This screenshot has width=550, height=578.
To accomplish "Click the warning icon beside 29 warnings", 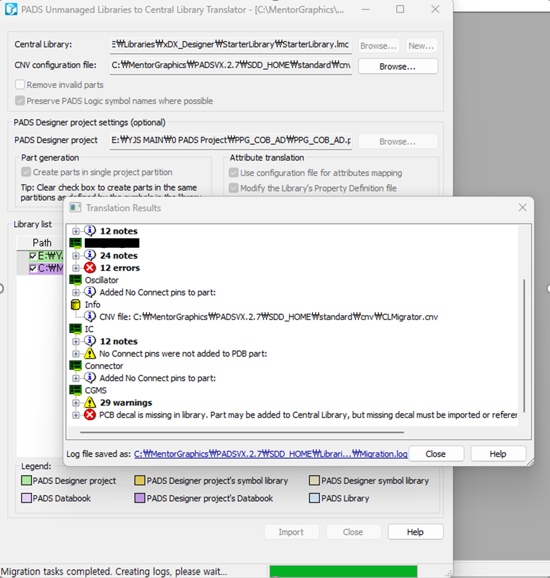I will [90, 402].
